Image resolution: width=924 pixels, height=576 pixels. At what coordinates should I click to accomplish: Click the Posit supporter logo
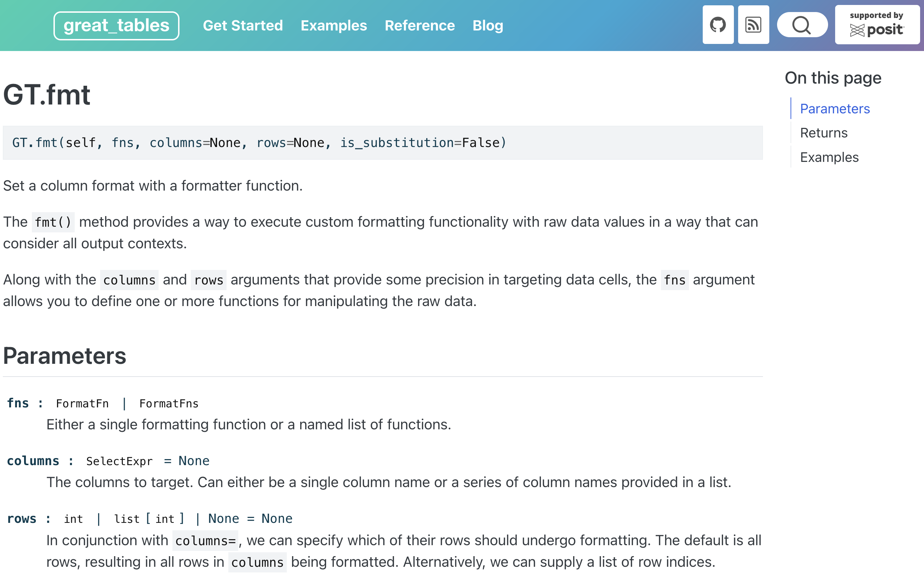877,25
